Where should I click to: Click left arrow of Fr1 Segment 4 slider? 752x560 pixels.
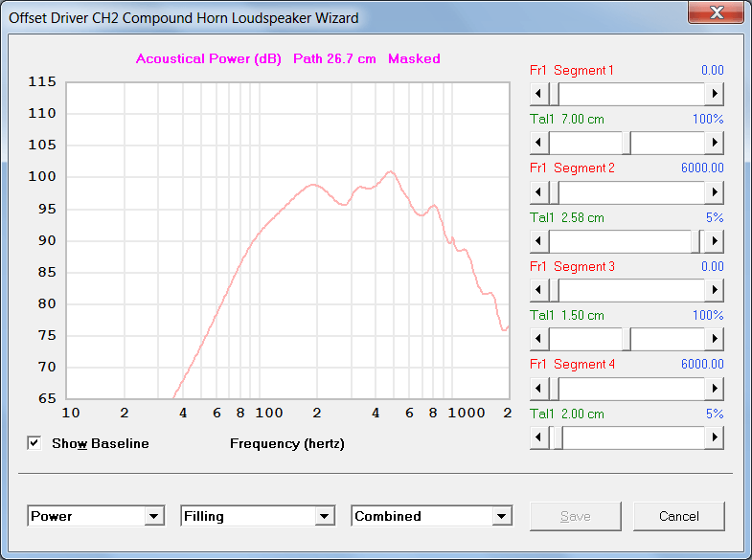pyautogui.click(x=539, y=388)
